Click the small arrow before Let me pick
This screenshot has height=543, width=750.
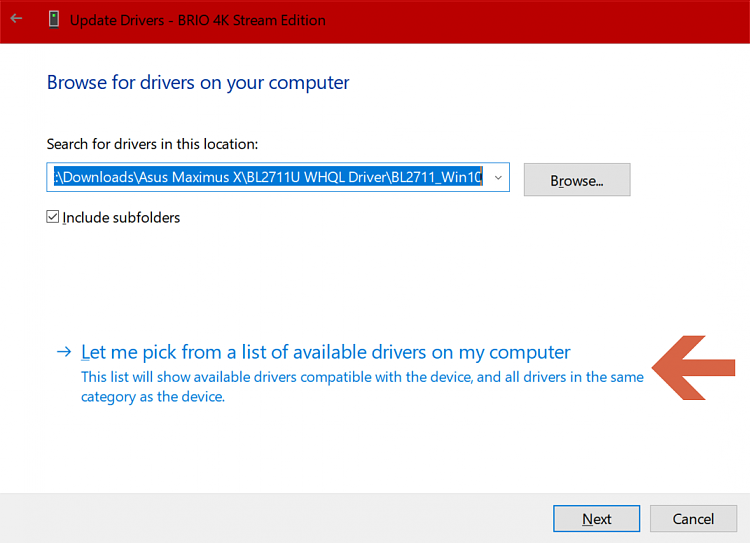(x=64, y=352)
